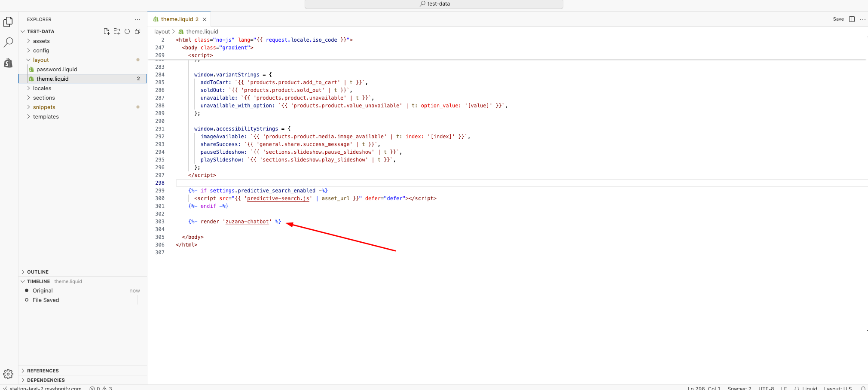
Task: Select the Original entry in timeline
Action: pyautogui.click(x=43, y=291)
